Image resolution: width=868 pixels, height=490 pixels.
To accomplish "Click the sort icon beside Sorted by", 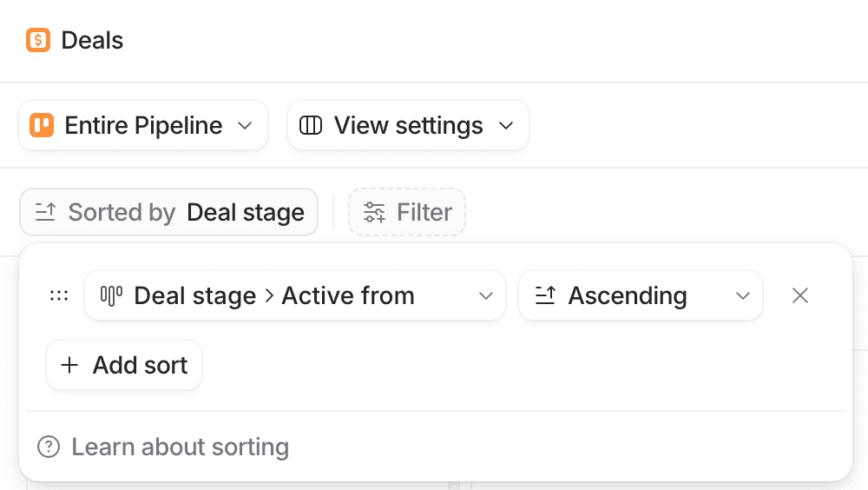I will (x=45, y=212).
